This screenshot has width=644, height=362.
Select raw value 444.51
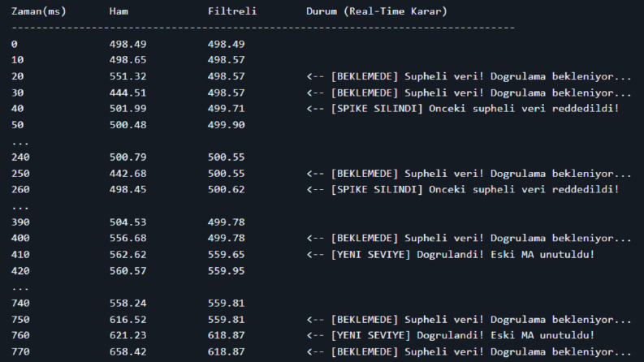tap(128, 93)
